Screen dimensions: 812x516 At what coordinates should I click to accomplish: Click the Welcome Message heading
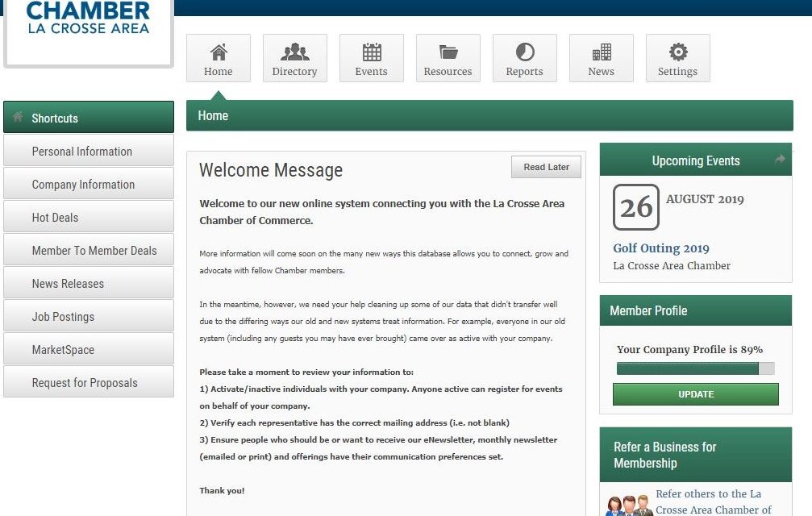tap(271, 170)
